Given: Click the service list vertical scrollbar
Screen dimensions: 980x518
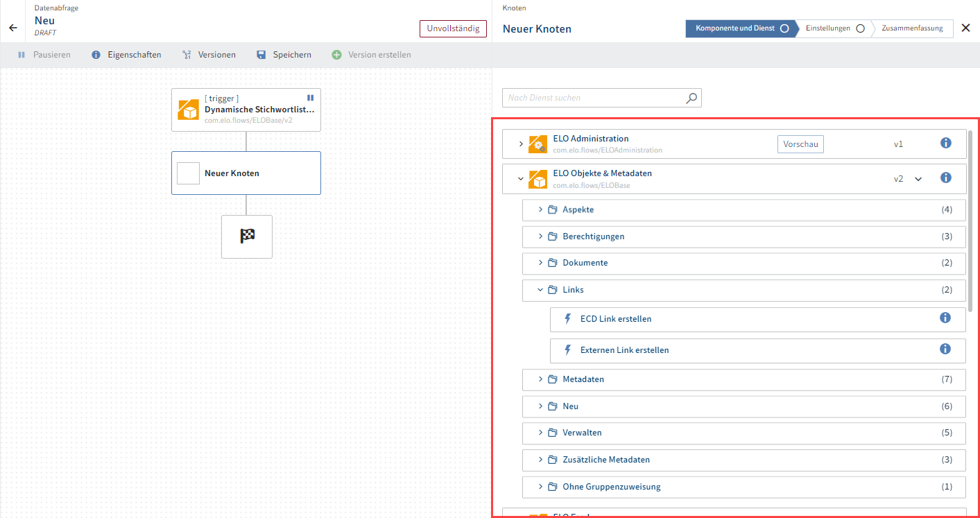Looking at the screenshot, I should click(x=971, y=221).
